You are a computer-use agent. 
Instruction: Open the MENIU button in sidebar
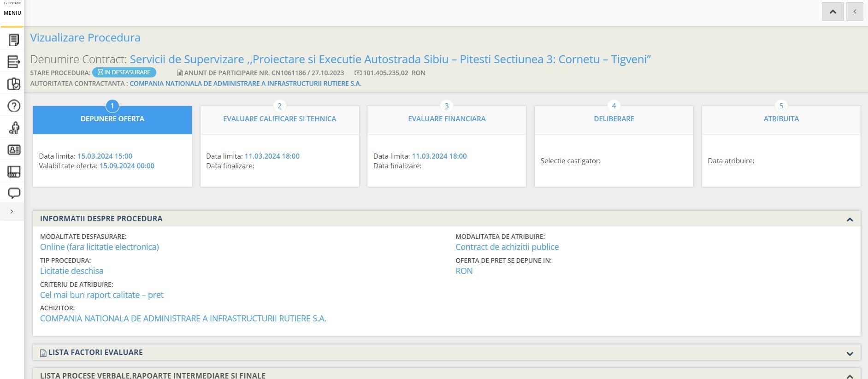12,13
